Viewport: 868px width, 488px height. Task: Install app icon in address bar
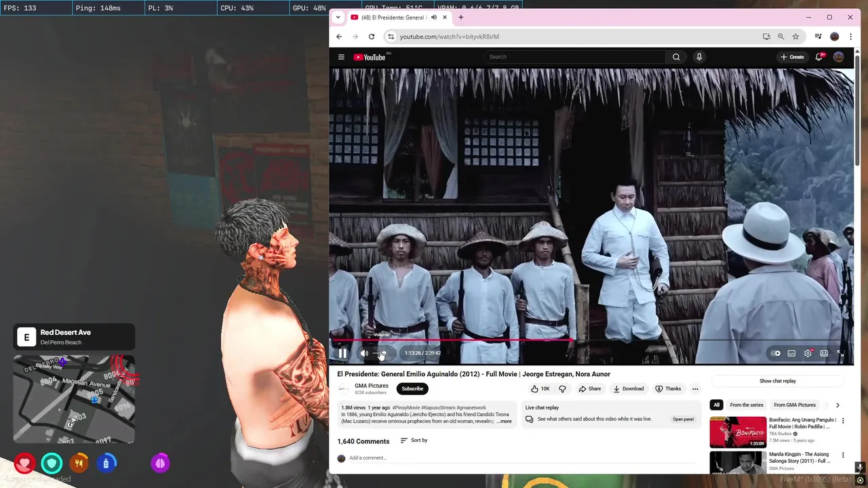(x=766, y=37)
